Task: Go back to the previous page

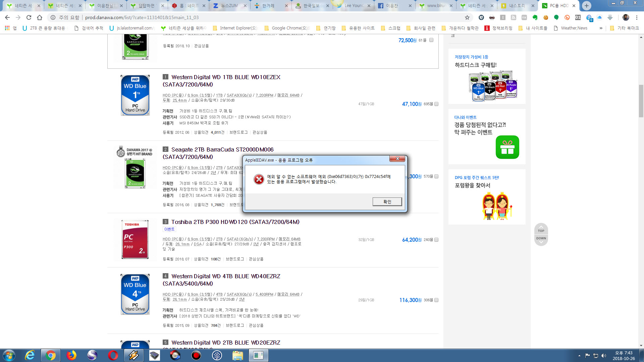Action: [x=7, y=17]
